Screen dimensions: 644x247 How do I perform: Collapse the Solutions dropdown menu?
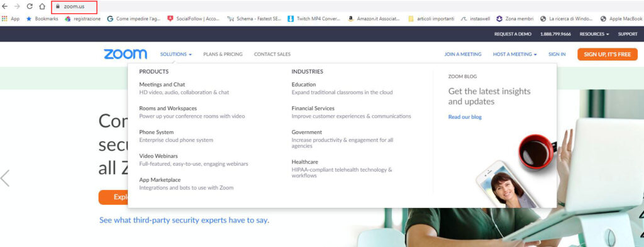[x=176, y=54]
